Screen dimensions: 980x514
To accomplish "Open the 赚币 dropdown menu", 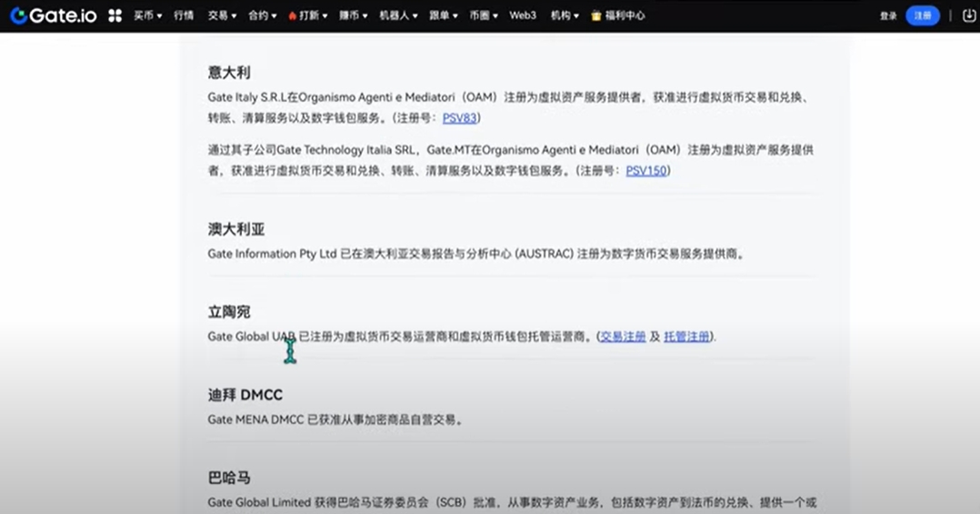I will (353, 16).
